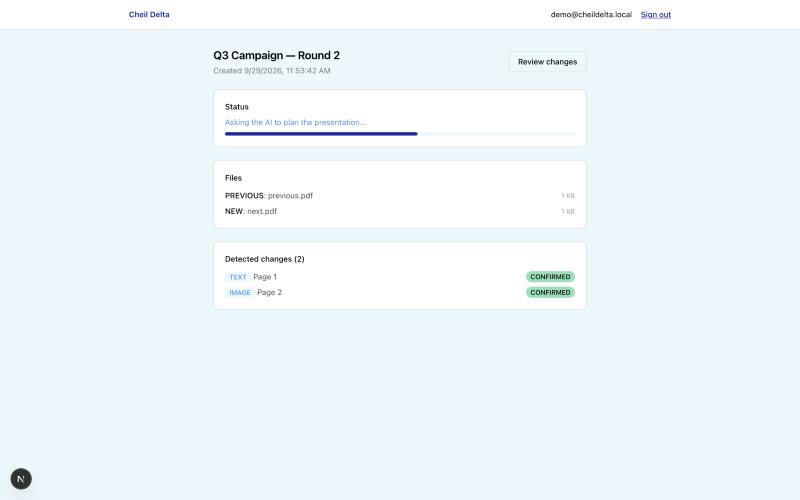Click 1 KB size of next.pdf
The width and height of the screenshot is (800, 500).
click(568, 211)
